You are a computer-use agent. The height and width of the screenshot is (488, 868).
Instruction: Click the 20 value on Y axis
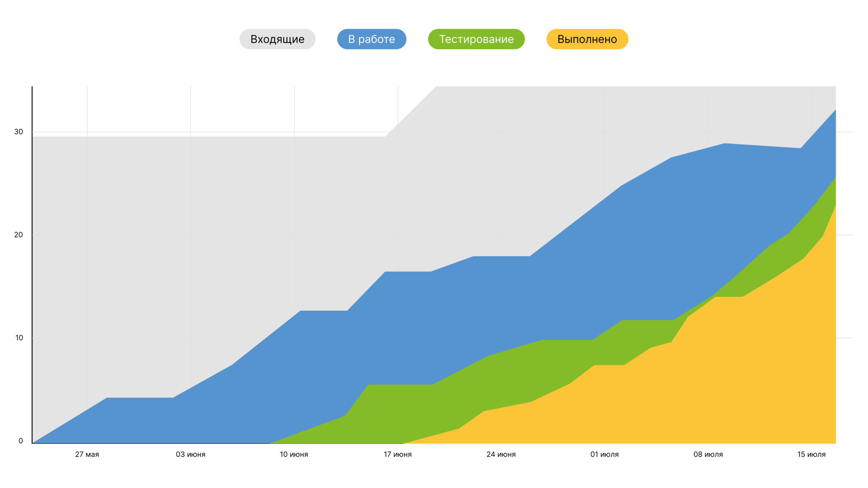(18, 235)
